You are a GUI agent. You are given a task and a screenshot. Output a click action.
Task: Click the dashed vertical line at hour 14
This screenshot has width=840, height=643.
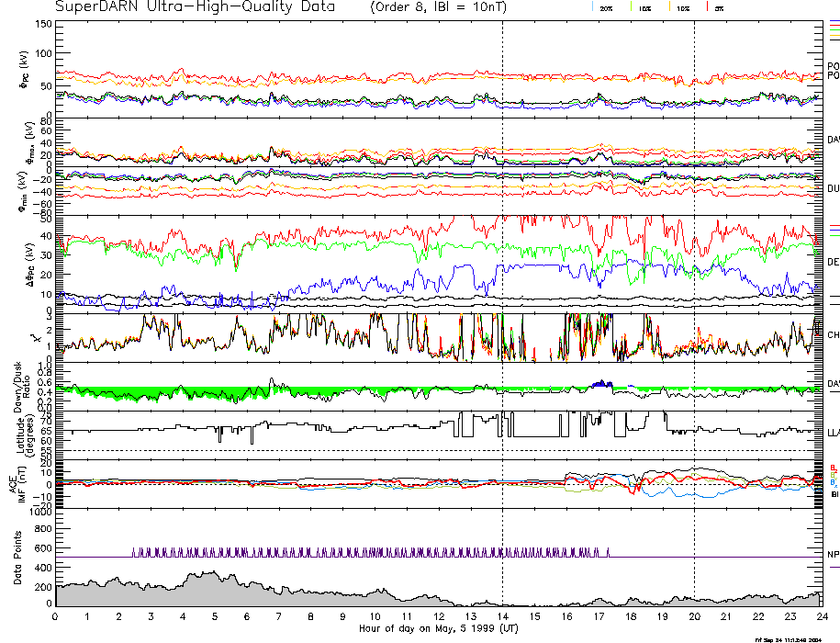tap(502, 276)
